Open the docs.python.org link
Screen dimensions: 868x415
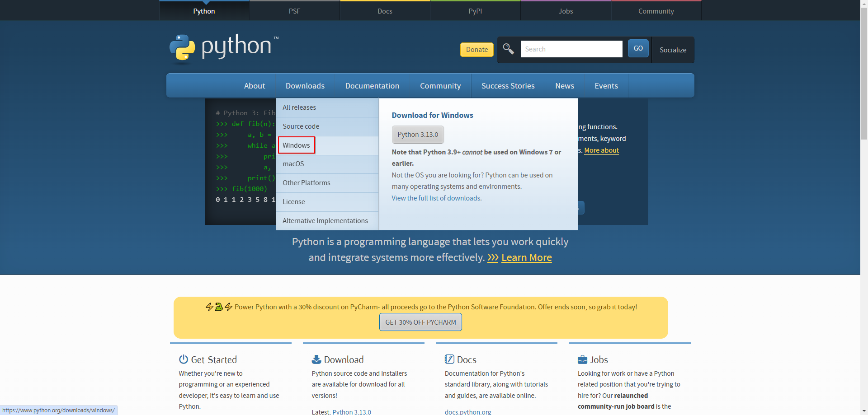tap(468, 412)
